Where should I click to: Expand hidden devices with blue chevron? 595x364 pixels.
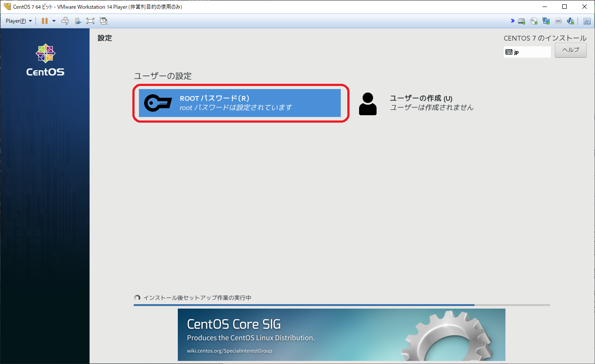[x=512, y=21]
